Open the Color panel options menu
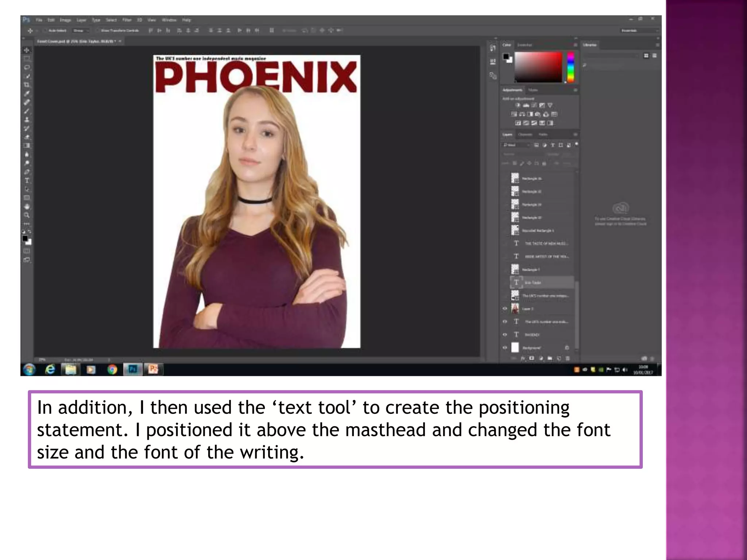This screenshot has width=747, height=560. coord(575,45)
